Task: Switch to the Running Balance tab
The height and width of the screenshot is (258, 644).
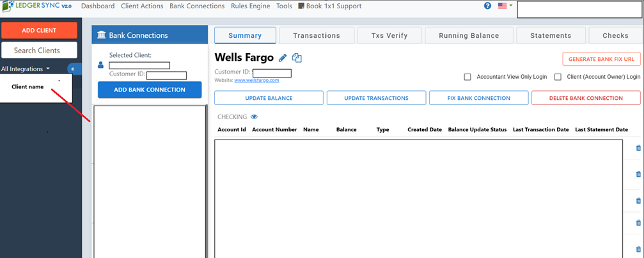Action: tap(469, 35)
